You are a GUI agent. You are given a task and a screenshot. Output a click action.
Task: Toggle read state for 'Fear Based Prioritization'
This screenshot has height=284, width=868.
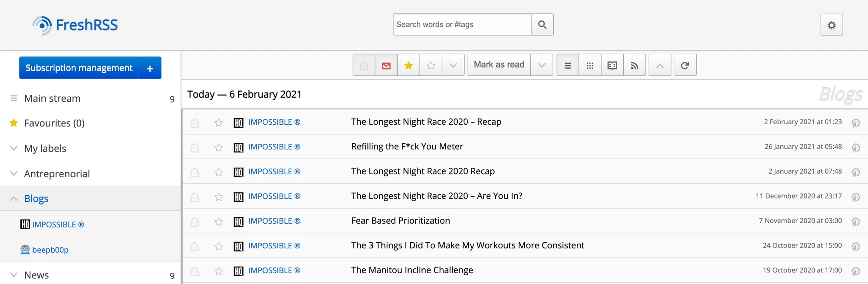194,222
